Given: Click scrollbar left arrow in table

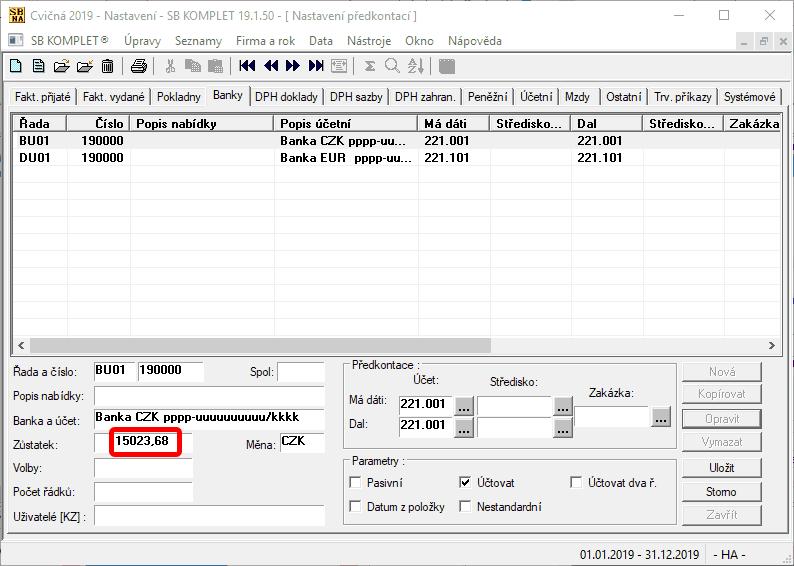Looking at the screenshot, I should [x=21, y=345].
